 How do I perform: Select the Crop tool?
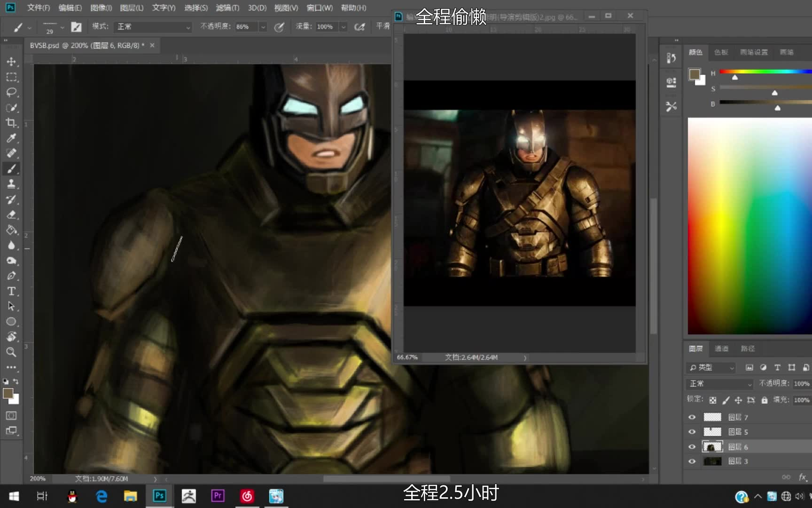coord(11,123)
